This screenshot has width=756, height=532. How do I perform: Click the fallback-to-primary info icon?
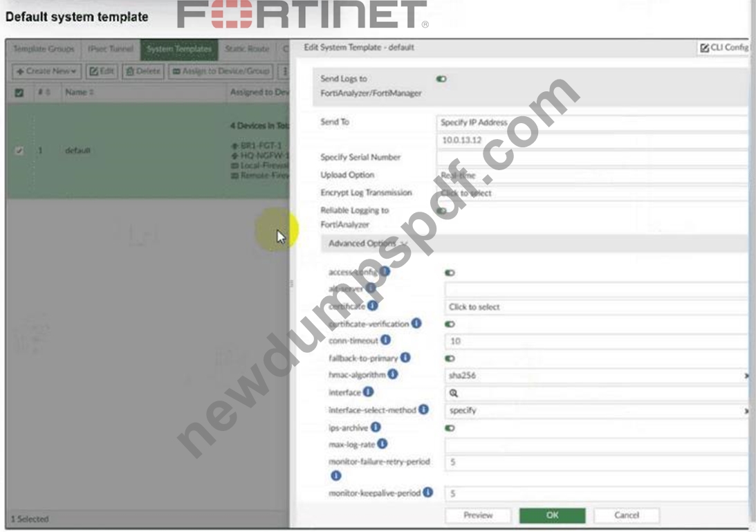[x=405, y=358]
